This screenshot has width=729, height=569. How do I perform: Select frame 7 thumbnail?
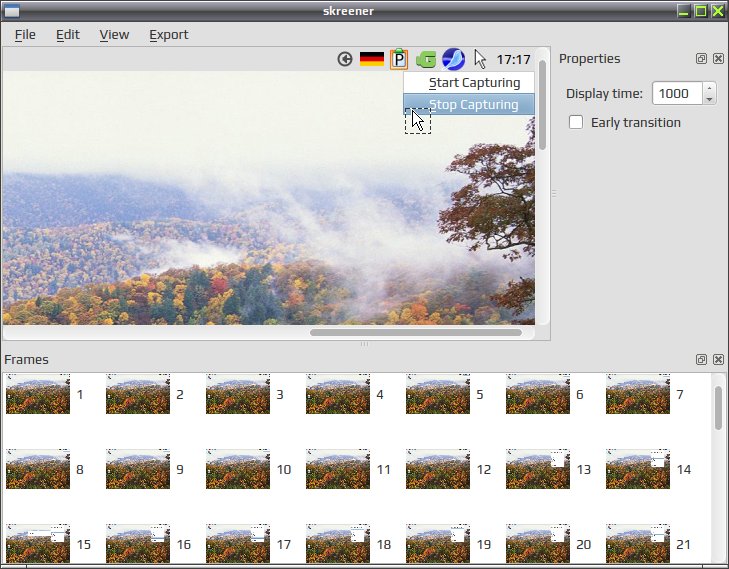pos(637,394)
